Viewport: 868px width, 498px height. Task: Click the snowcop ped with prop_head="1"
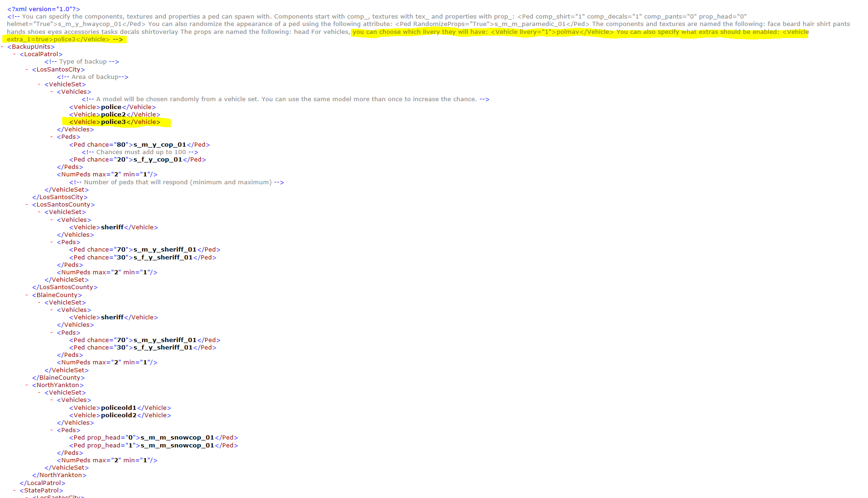(154, 446)
